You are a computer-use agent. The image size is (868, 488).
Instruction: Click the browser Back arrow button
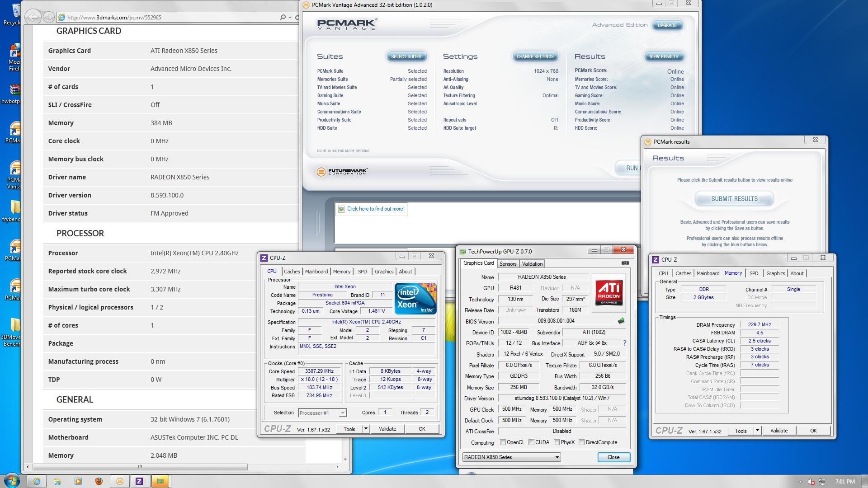33,17
